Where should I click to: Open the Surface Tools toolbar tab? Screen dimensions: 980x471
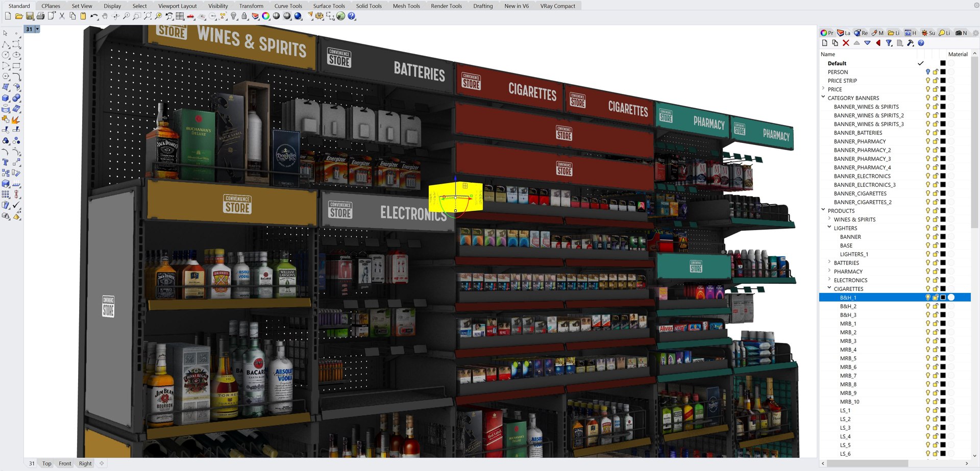coord(329,6)
